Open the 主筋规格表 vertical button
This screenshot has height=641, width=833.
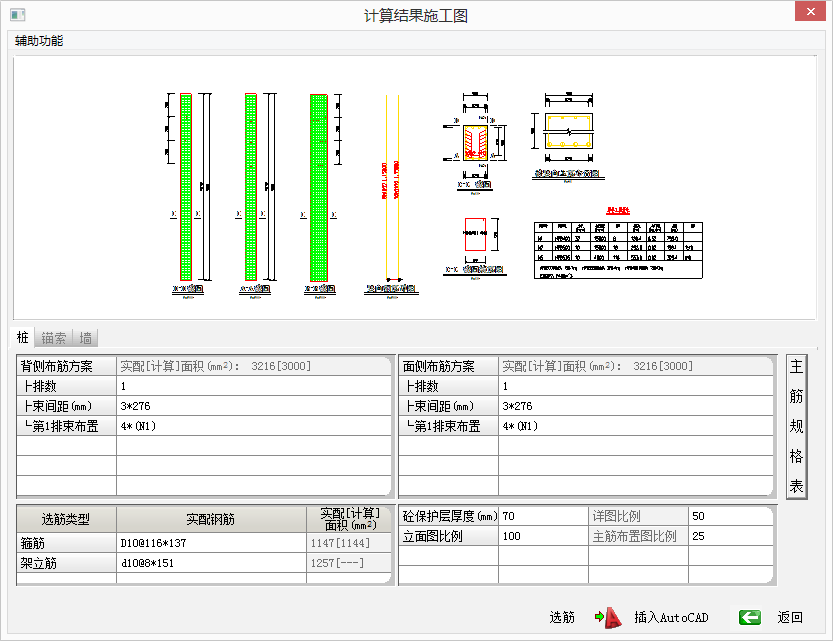click(x=796, y=426)
